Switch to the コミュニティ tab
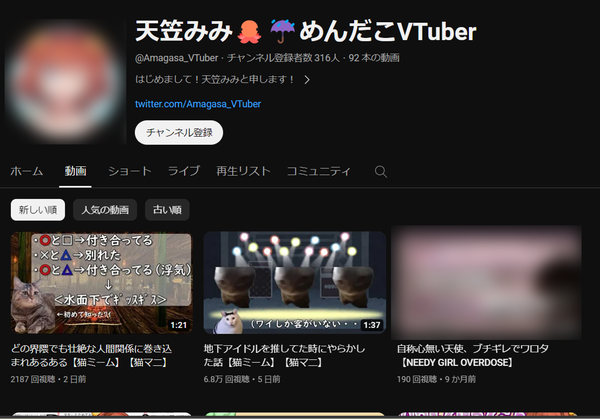The width and height of the screenshot is (600, 419). (x=318, y=171)
